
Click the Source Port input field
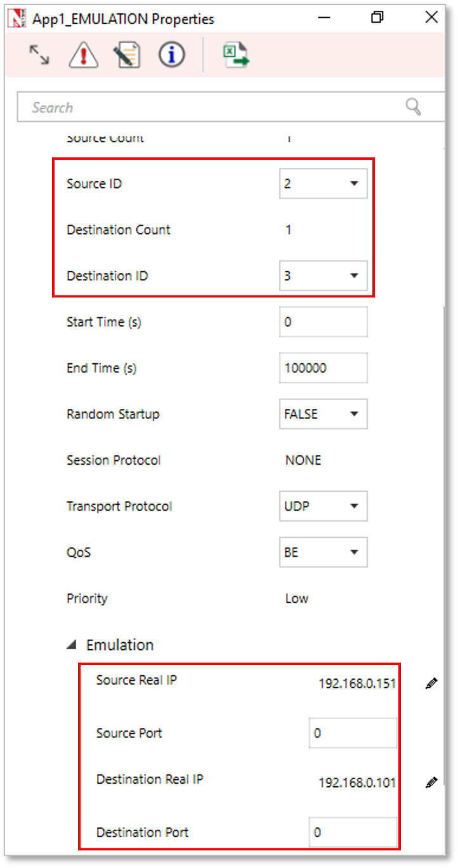click(353, 734)
